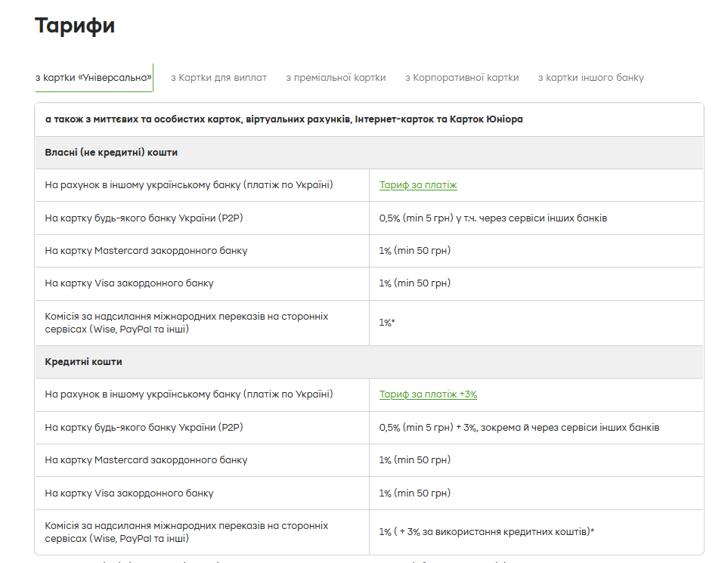Click the Visa row label under credit funds
Screen dimensions: 728x563
coord(129,493)
